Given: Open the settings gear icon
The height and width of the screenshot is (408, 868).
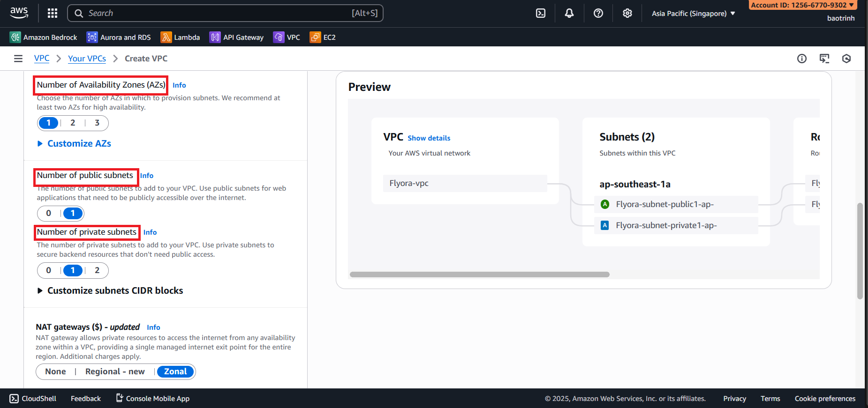Looking at the screenshot, I should (627, 13).
